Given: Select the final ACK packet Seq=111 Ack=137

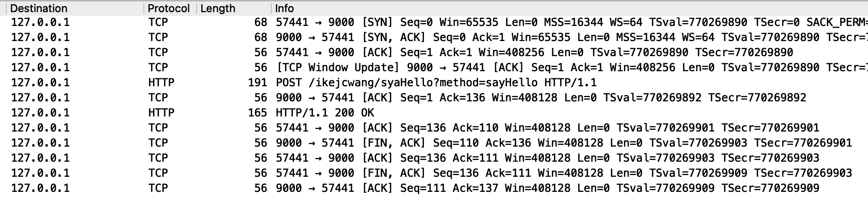Looking at the screenshot, I should (434, 188).
